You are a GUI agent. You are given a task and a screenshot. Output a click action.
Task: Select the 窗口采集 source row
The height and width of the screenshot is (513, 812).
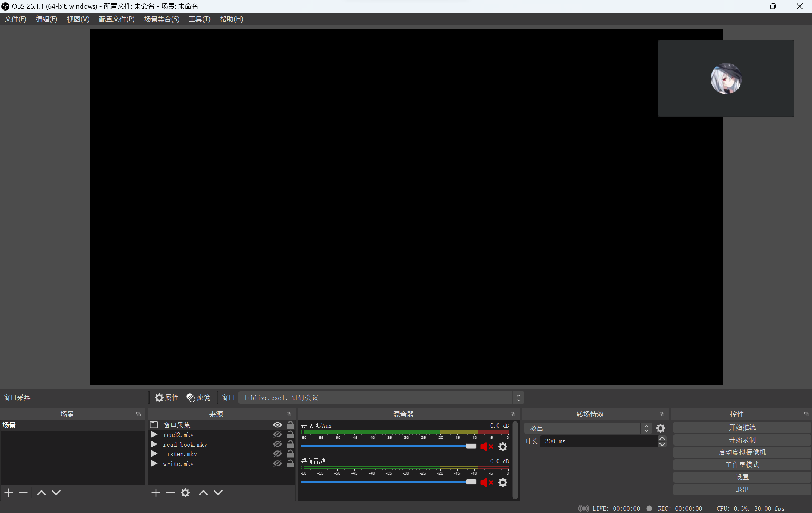tap(221, 425)
